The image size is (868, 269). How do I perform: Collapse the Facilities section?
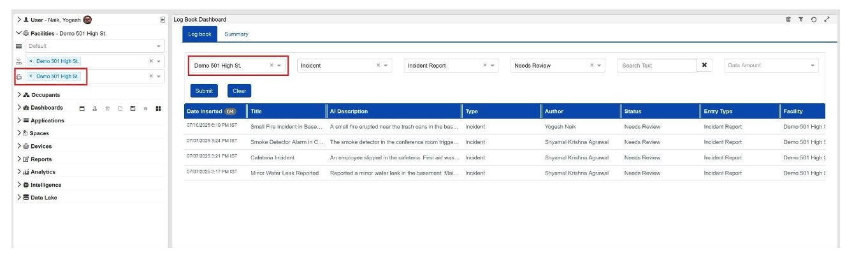19,33
